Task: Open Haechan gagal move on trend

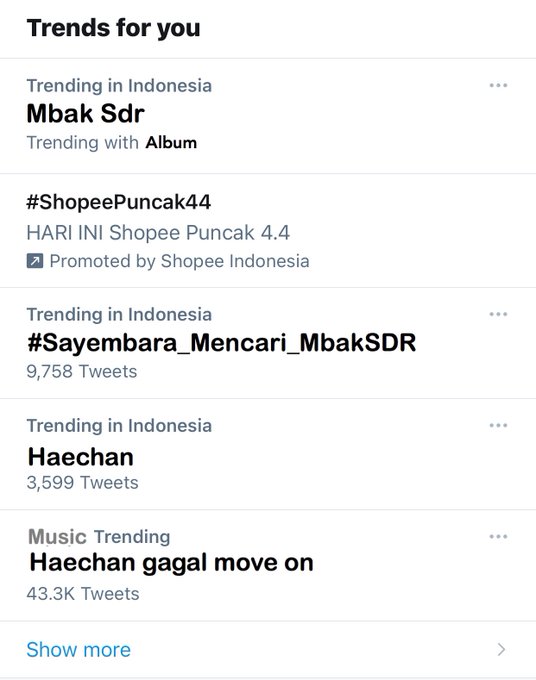Action: 171,563
